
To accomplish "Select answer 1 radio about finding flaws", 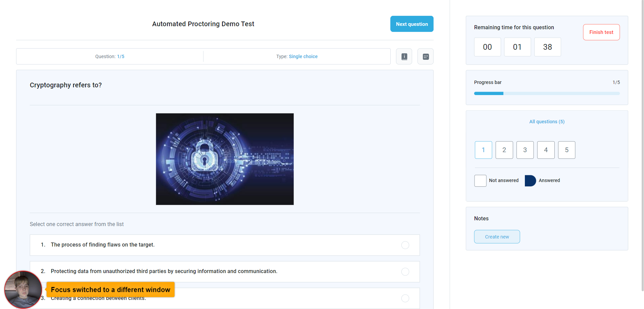I will tap(405, 245).
